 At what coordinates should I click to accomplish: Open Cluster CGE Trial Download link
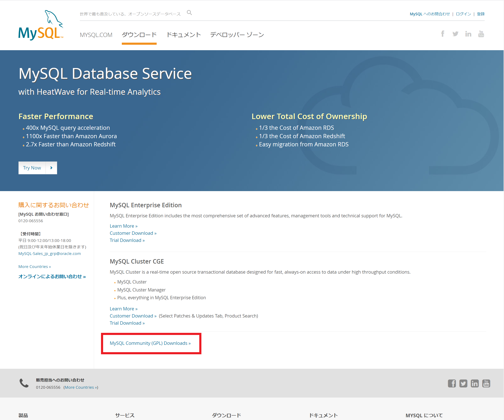point(127,323)
